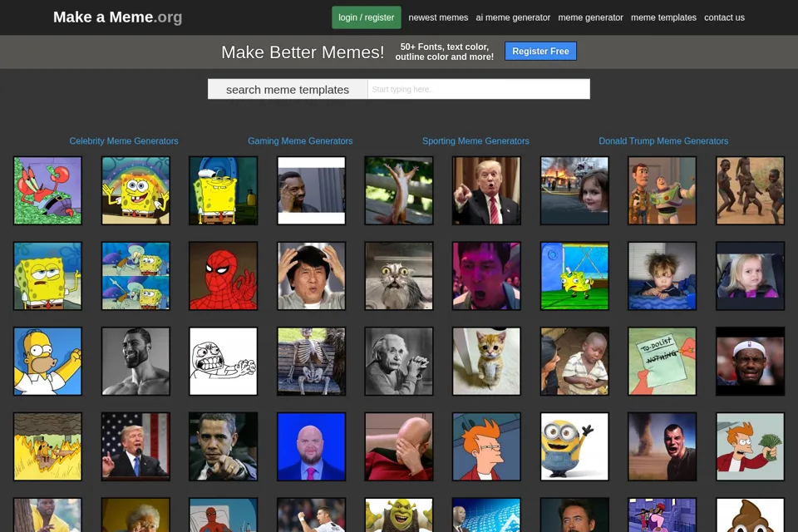Go to the ai meme generator
The width and height of the screenshot is (798, 532).
coord(513,17)
